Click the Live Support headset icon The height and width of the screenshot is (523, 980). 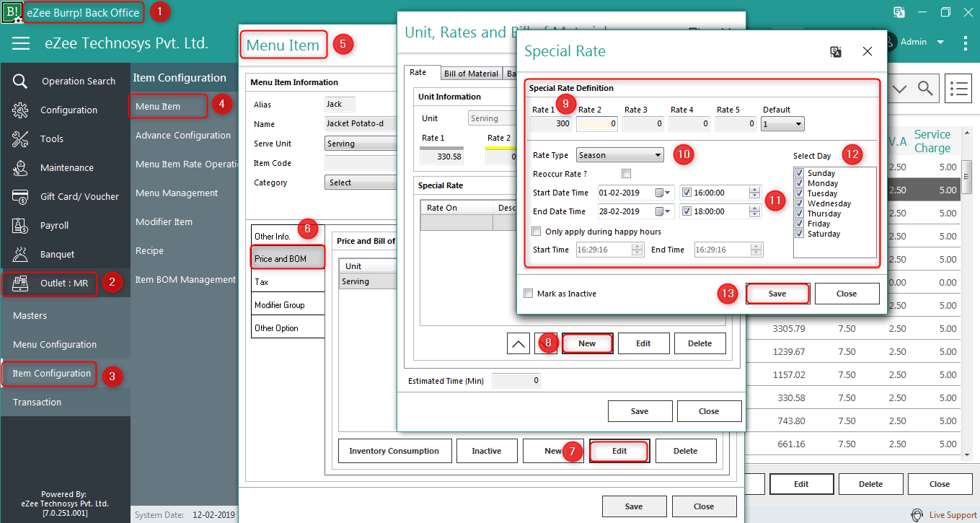[x=917, y=515]
